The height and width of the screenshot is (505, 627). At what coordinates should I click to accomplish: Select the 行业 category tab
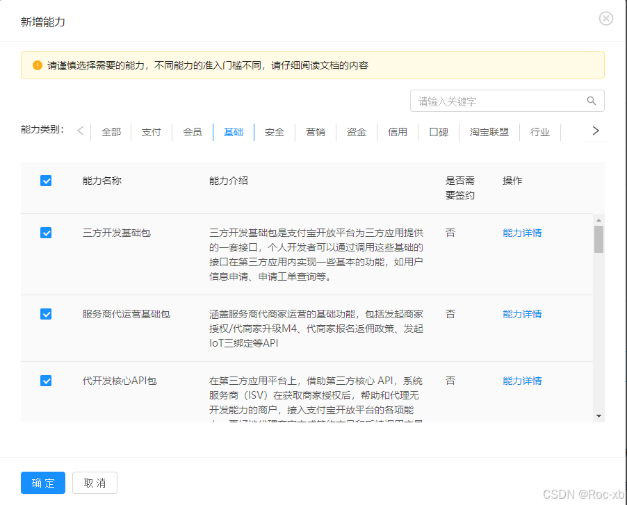(540, 132)
